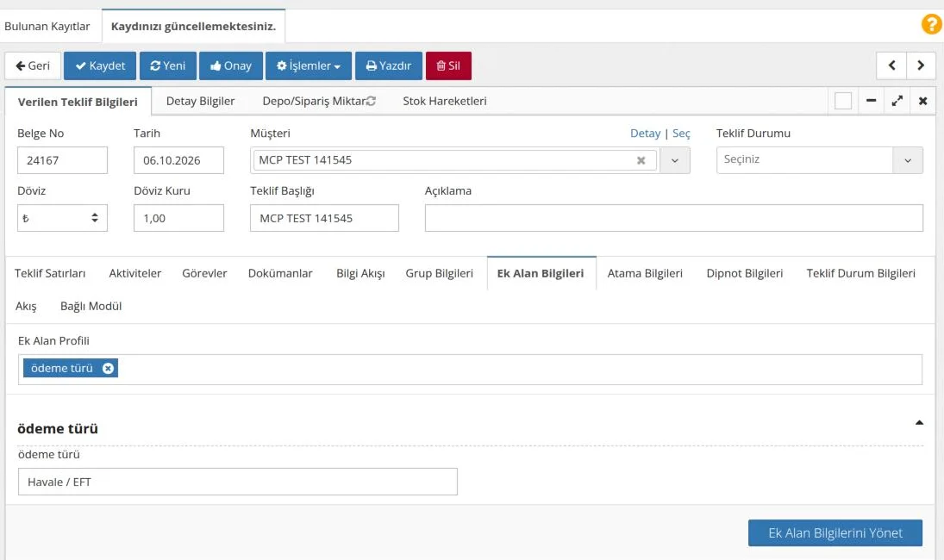Expand panel to fullscreen with arrows icon
Viewport: 944px width, 560px height.
tap(897, 101)
